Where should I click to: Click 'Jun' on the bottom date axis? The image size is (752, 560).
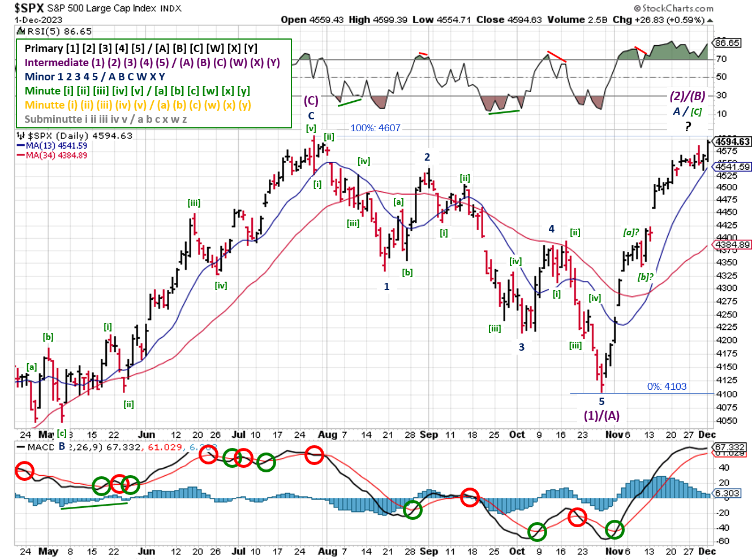pyautogui.click(x=147, y=551)
